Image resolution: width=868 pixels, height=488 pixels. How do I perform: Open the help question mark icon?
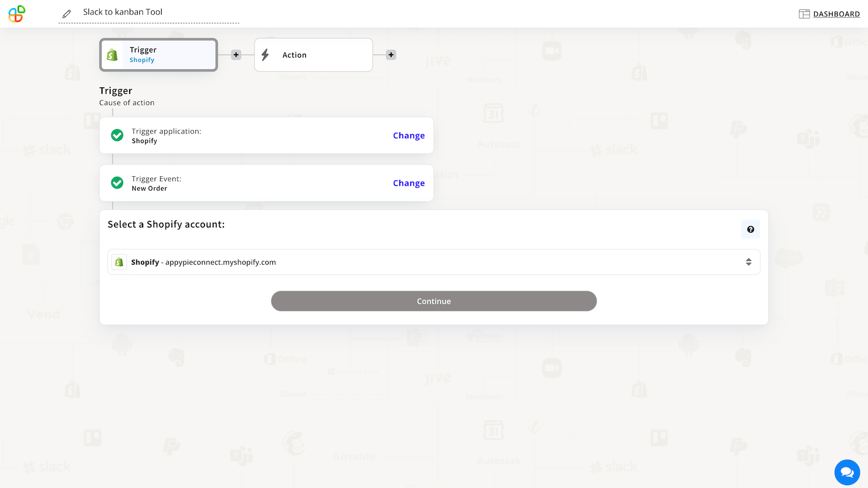click(x=751, y=229)
